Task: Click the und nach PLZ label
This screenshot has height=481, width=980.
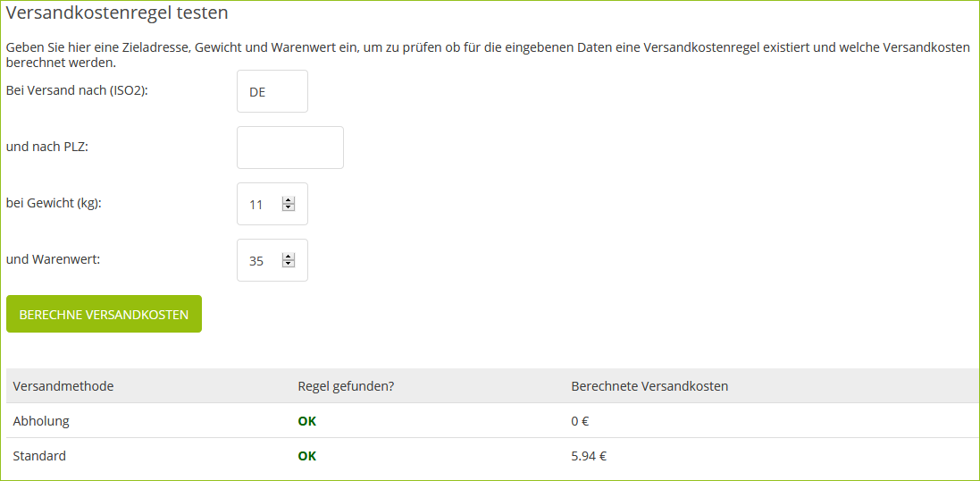Action: 46,148
